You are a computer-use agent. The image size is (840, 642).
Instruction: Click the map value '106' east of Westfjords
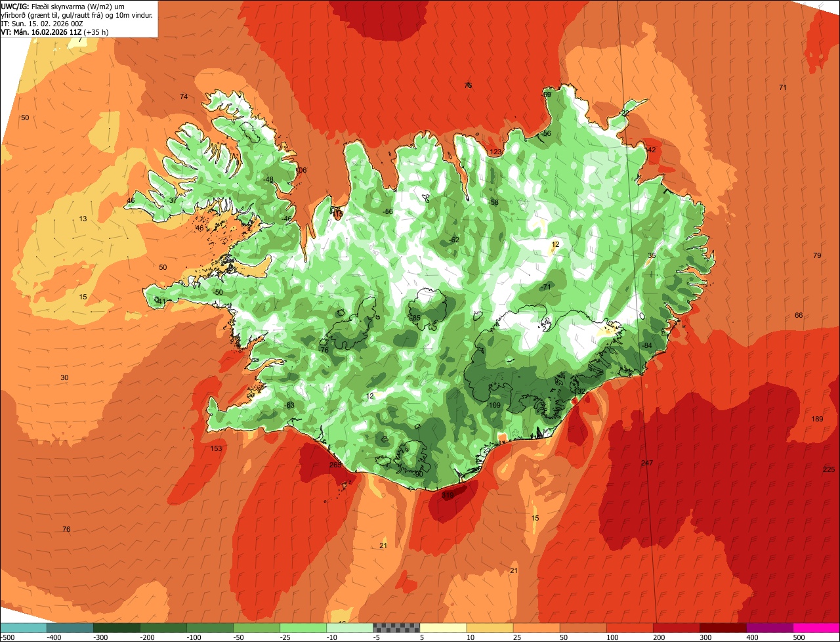pos(301,171)
